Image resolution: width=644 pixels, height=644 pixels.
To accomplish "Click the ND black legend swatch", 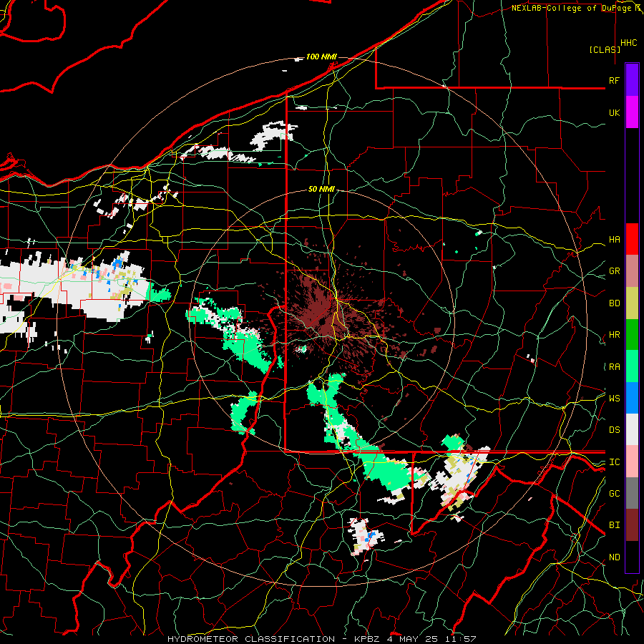I will tap(632, 557).
